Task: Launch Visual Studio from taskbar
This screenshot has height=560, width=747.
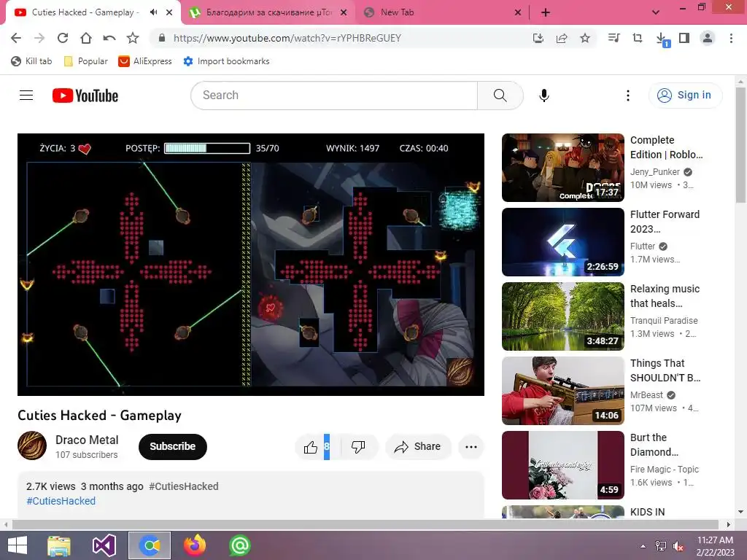Action: click(104, 545)
